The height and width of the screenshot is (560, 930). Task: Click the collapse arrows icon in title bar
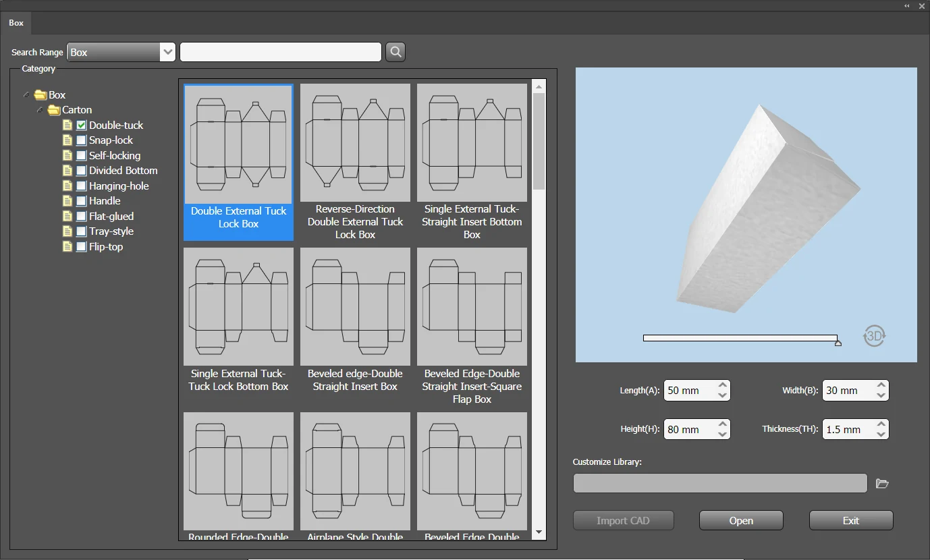(x=907, y=5)
